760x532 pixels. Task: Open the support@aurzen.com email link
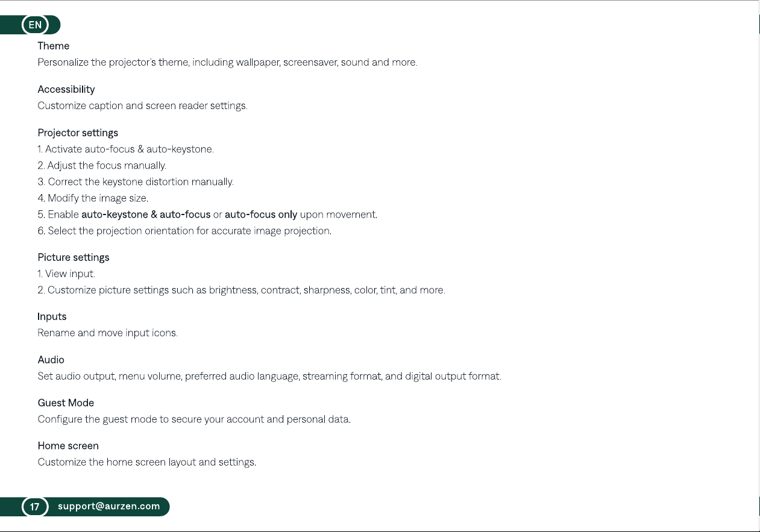click(109, 507)
